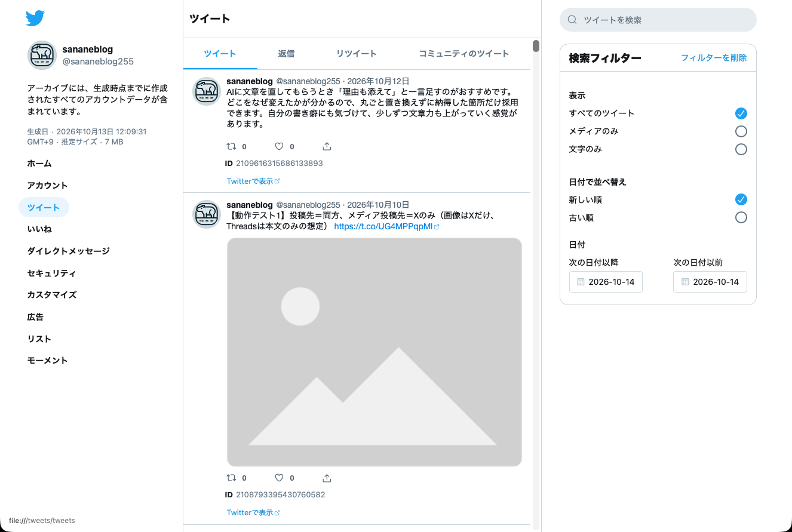Open ダイレクトメッセージ in the sidebar
The image size is (792, 532).
tap(69, 251)
